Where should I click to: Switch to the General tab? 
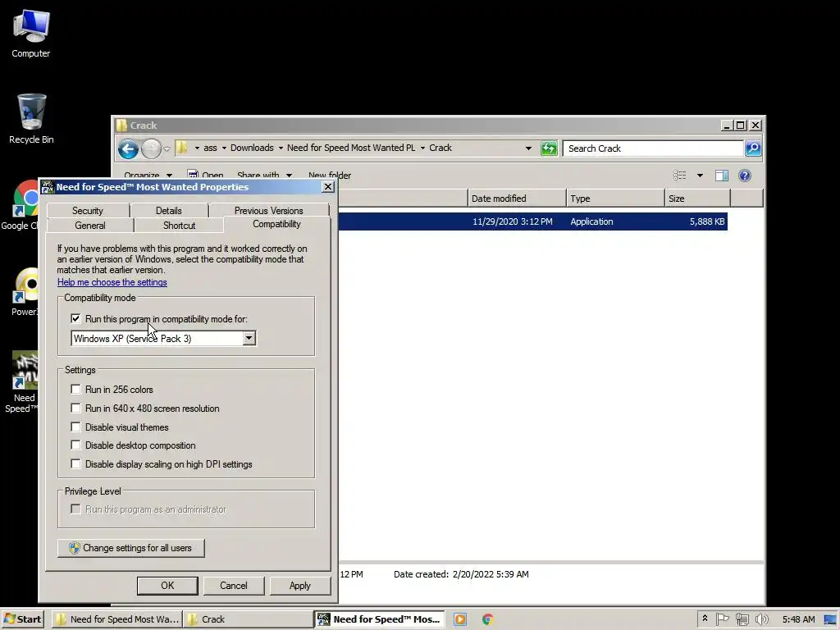click(90, 226)
